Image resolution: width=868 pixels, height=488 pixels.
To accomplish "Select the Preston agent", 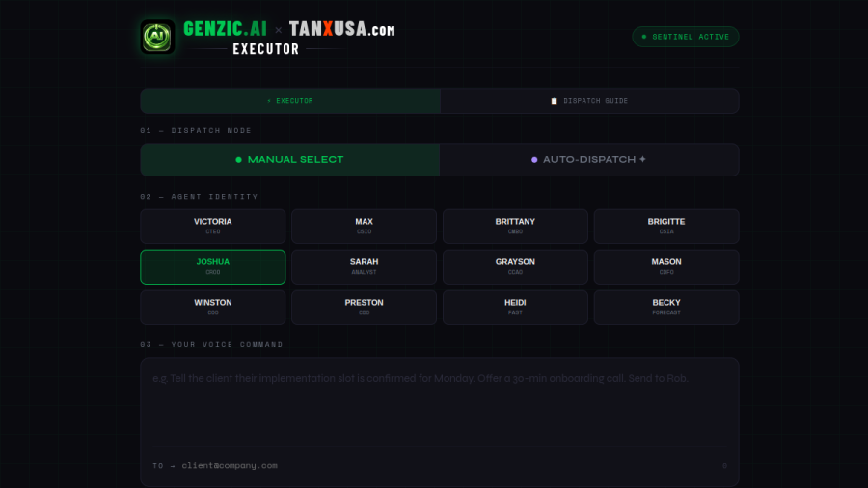I will coord(365,307).
